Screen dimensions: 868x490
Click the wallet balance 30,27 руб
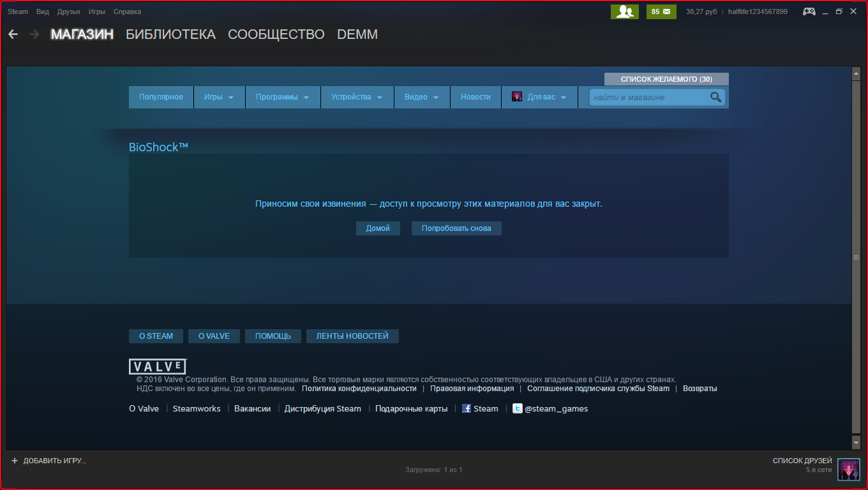click(702, 11)
